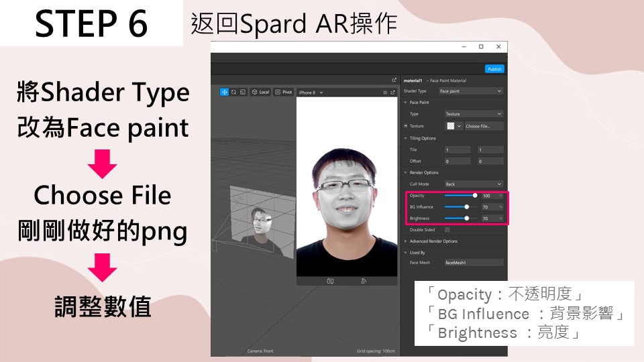Click the switch camera icon below simulator
This screenshot has width=644, height=362.
click(330, 281)
